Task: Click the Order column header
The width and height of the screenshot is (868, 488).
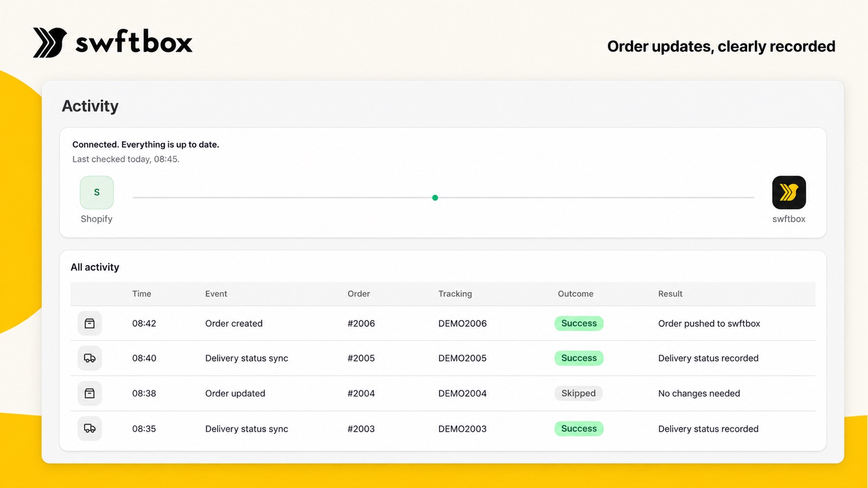Action: (359, 294)
